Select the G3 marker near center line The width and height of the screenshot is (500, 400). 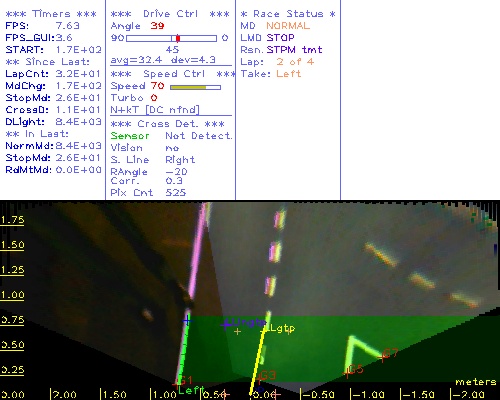point(267,376)
